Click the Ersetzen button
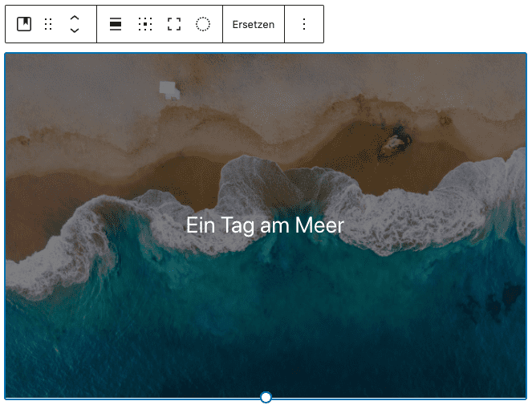532x405 pixels. [254, 24]
